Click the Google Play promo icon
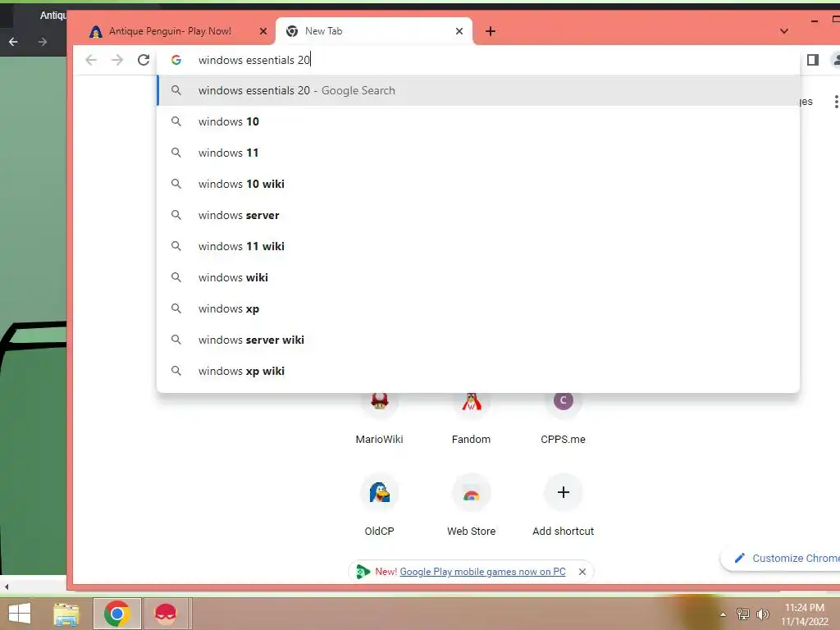 (x=363, y=572)
